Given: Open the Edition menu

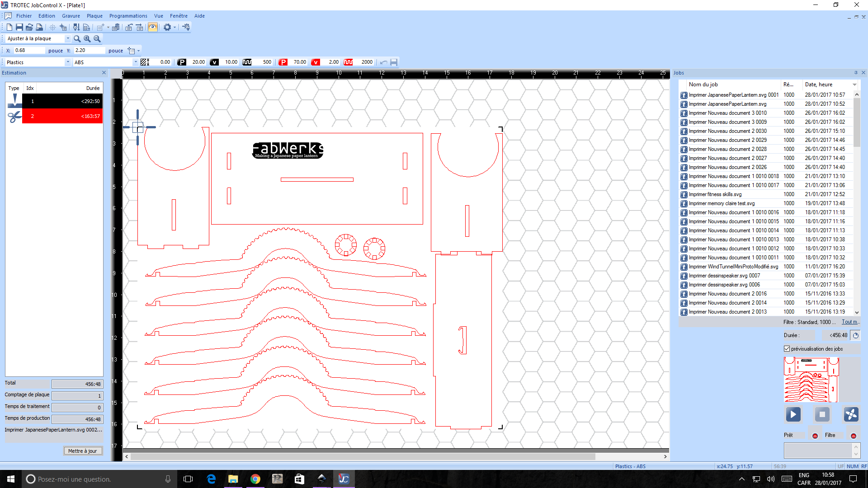Looking at the screenshot, I should tap(47, 16).
